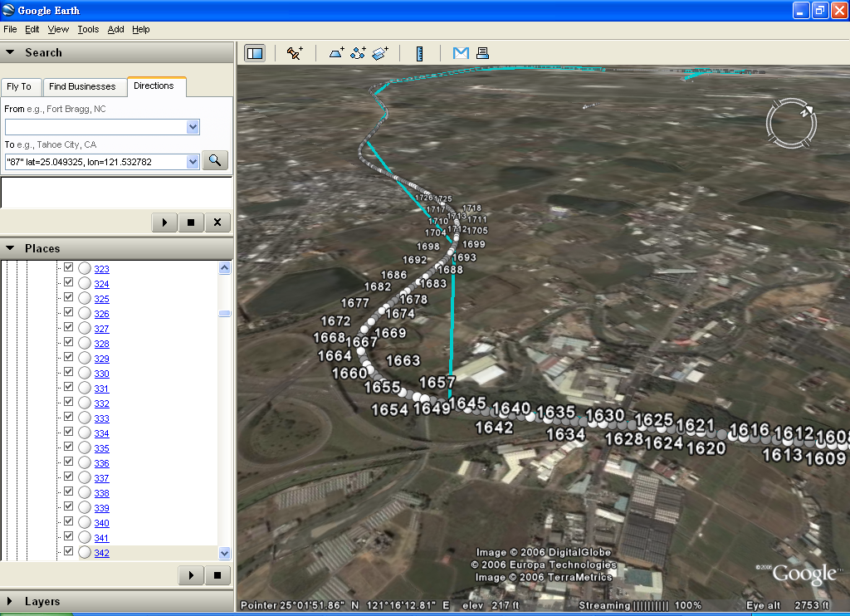Uncheck the checkbox for placemark 330

point(68,372)
